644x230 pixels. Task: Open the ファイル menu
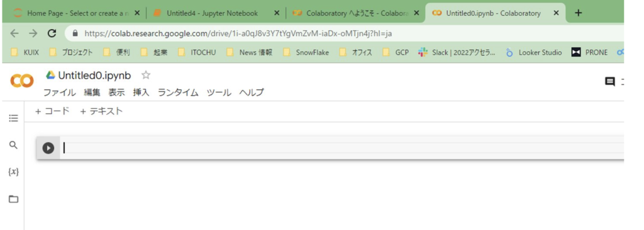pos(60,93)
